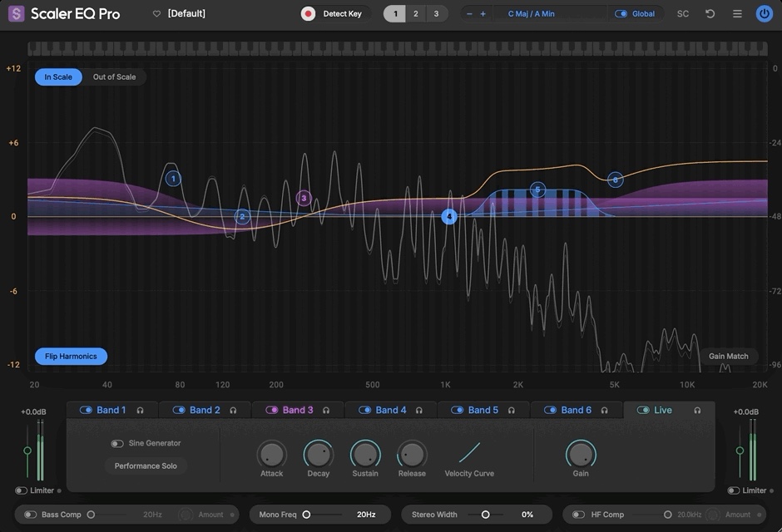Image resolution: width=782 pixels, height=532 pixels.
Task: Toggle Band 3 on/off switch
Action: pos(272,410)
